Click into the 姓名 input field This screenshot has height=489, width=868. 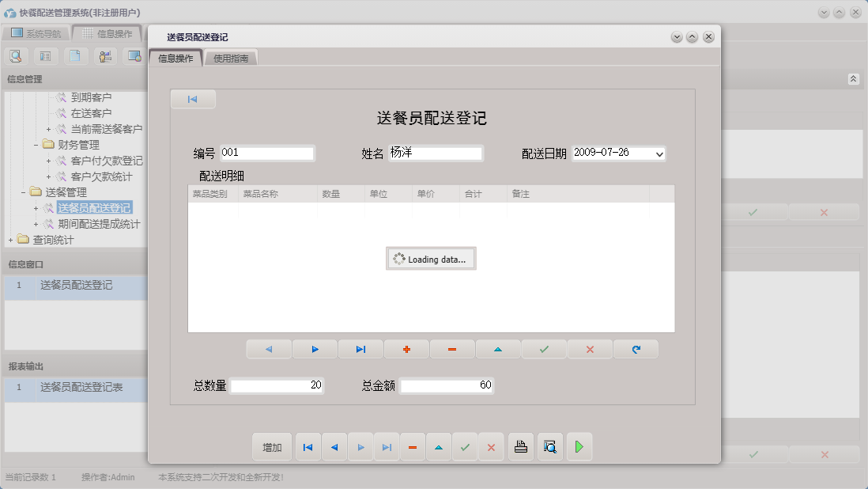pos(434,154)
